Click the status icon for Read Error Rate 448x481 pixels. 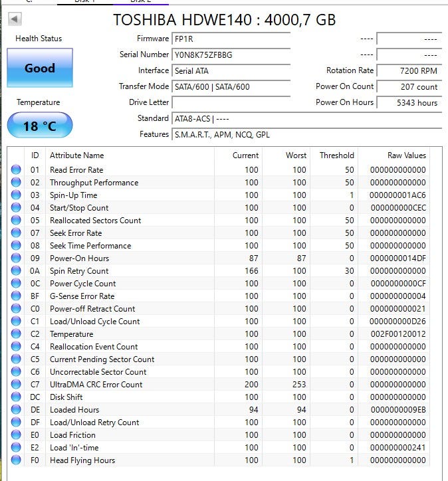[16, 169]
